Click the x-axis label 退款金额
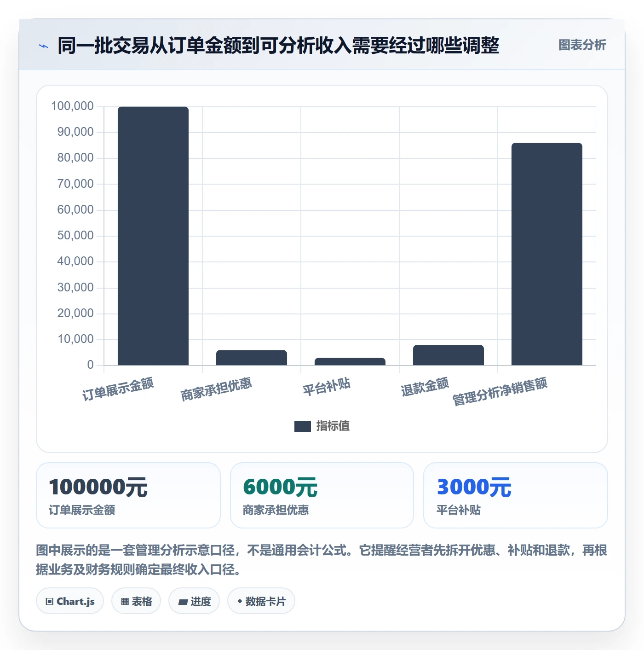 tap(425, 387)
